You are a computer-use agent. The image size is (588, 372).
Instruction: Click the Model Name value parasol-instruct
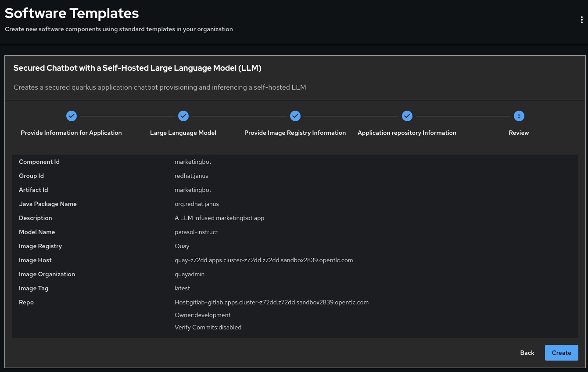(x=196, y=232)
